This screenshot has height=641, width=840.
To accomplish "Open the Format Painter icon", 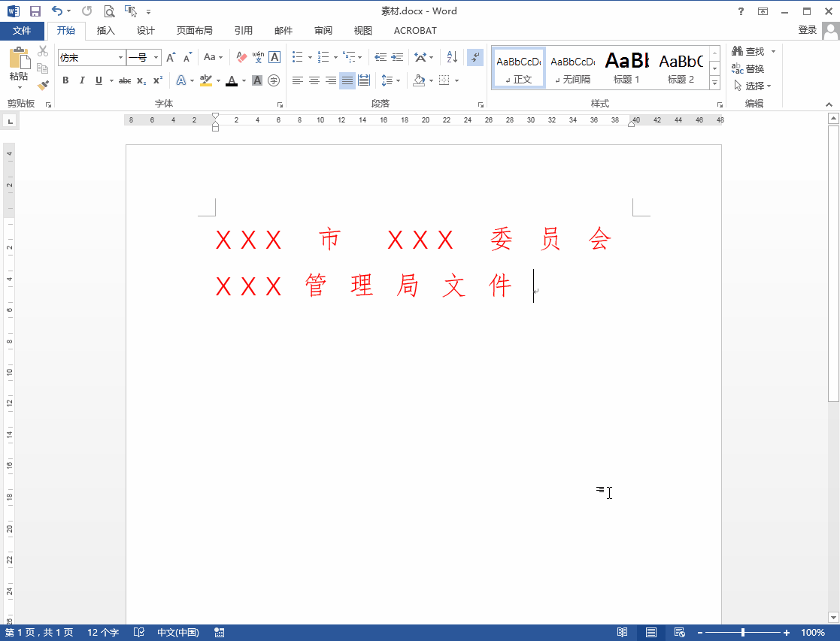I will tap(43, 85).
